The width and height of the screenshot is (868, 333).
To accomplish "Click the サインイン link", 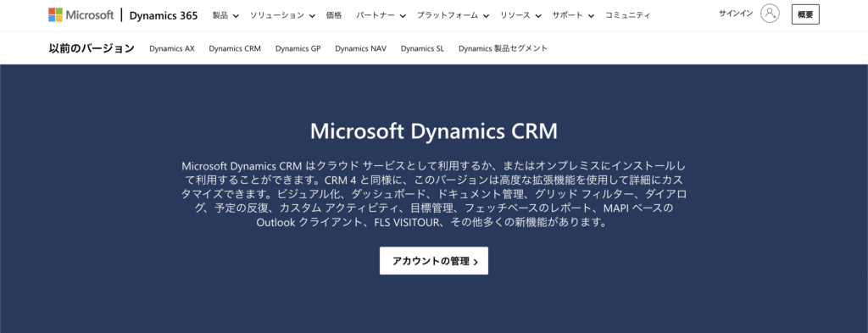I will click(x=736, y=14).
